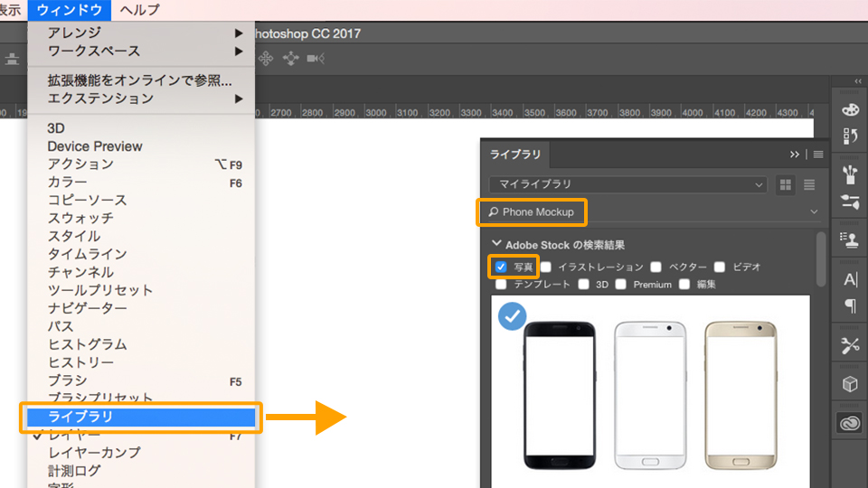Collapse Library panel with double chevron
Image resolution: width=868 pixels, height=488 pixels.
(795, 155)
